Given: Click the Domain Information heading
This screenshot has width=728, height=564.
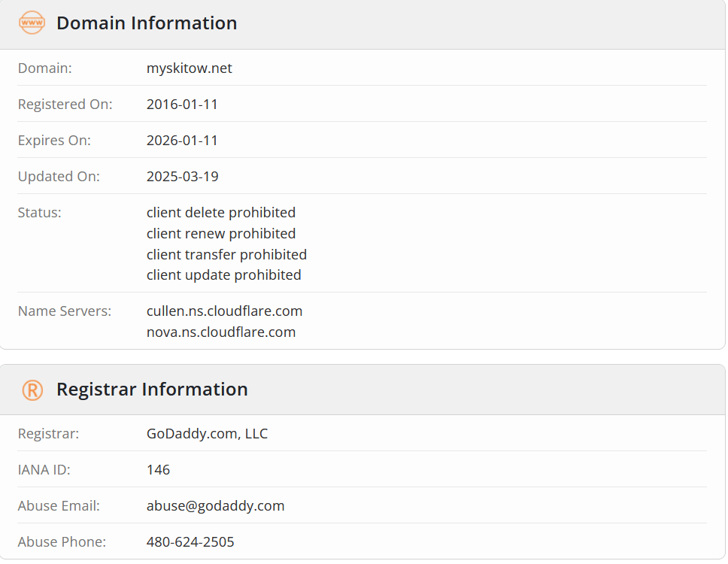Looking at the screenshot, I should [x=147, y=23].
